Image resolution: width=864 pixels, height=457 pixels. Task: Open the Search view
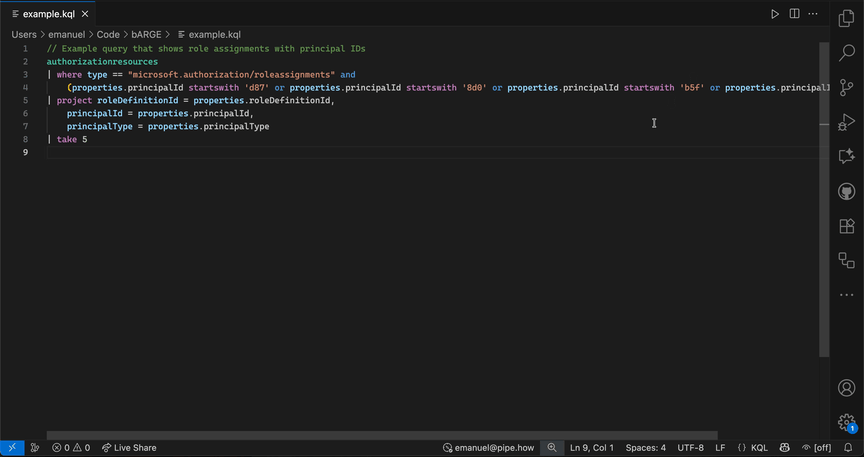point(846,54)
